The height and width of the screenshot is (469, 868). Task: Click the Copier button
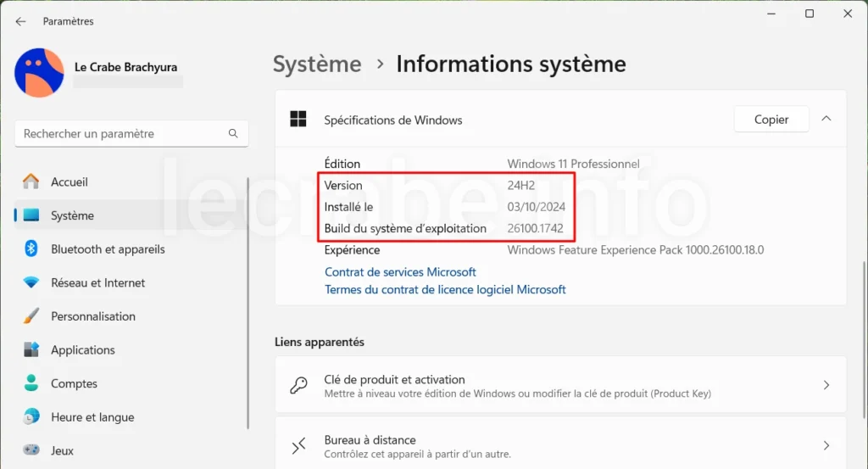[771, 120]
